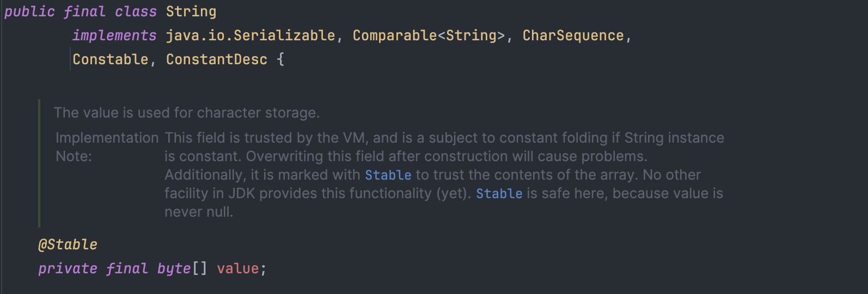The width and height of the screenshot is (868, 294).
Task: Click the private keyword
Action: click(68, 269)
